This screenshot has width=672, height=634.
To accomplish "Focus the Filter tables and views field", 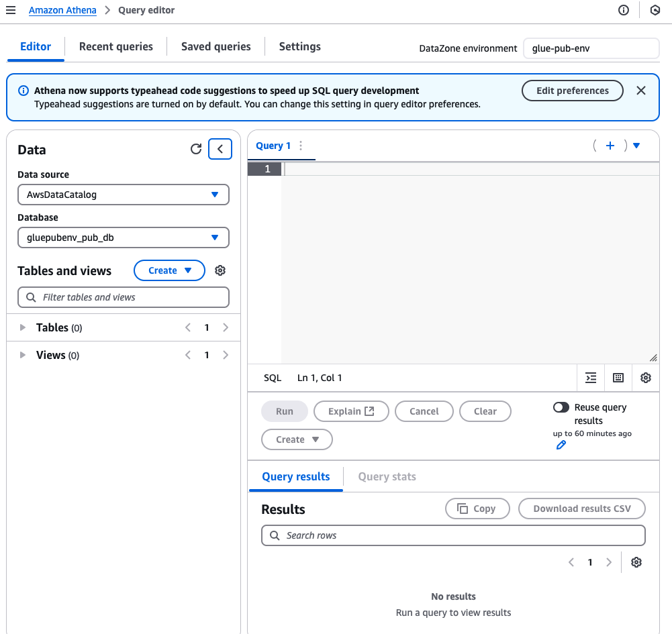I will 124,297.
